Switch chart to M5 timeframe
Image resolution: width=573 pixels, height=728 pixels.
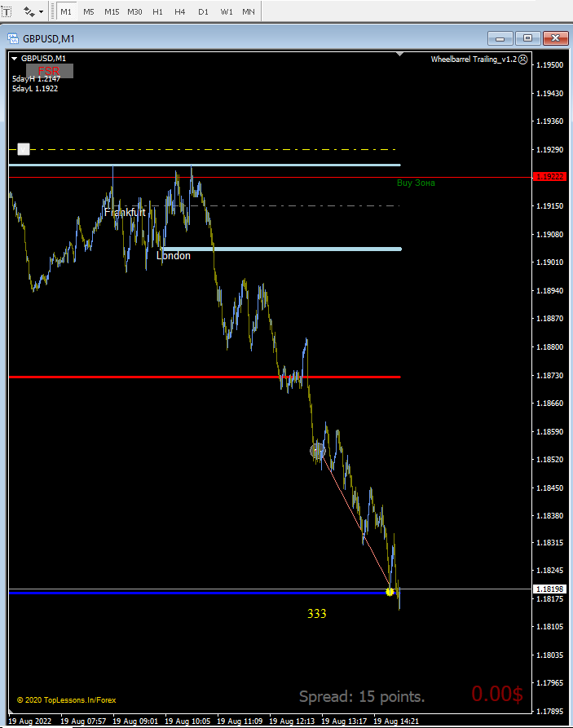[x=88, y=11]
